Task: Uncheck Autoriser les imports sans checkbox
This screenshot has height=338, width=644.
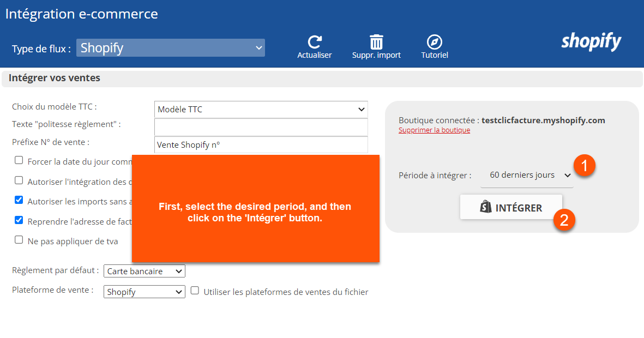Action: [x=19, y=200]
